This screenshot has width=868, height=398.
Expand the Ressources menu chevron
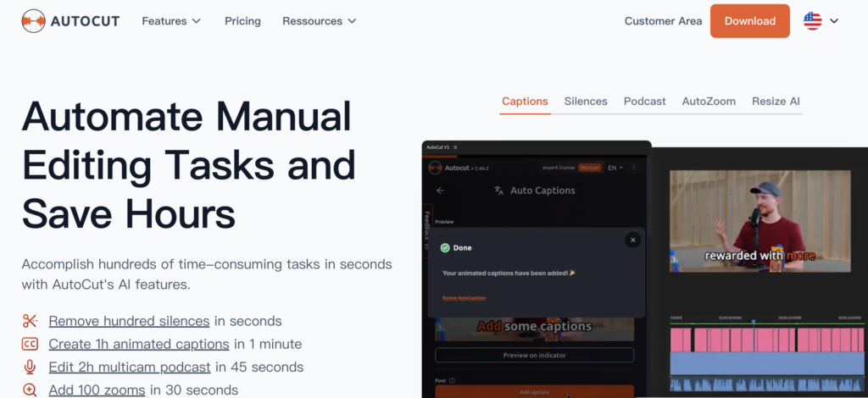352,21
